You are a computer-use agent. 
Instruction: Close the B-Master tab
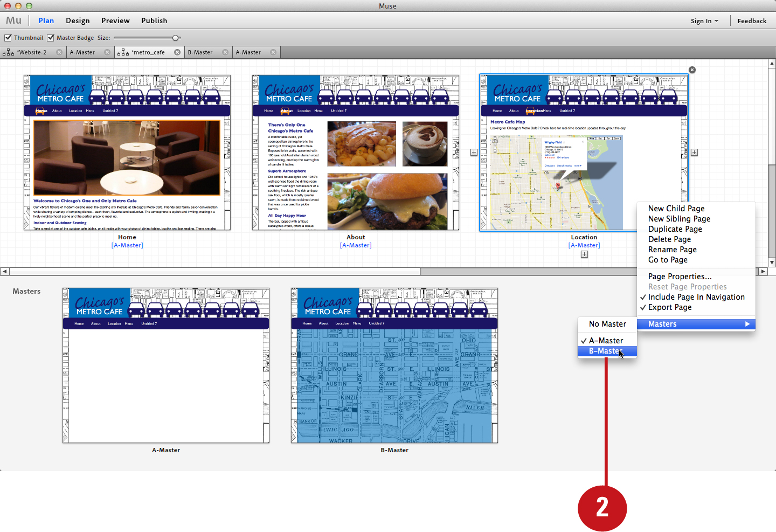[x=225, y=52]
